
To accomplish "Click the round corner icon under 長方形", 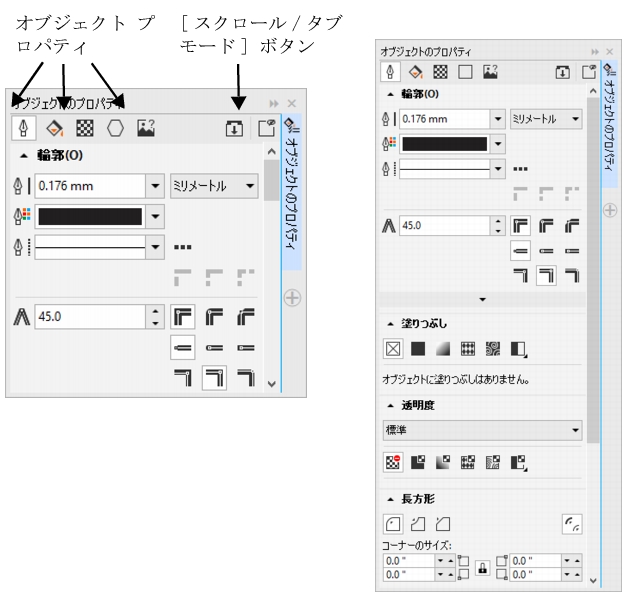I will coord(393,522).
